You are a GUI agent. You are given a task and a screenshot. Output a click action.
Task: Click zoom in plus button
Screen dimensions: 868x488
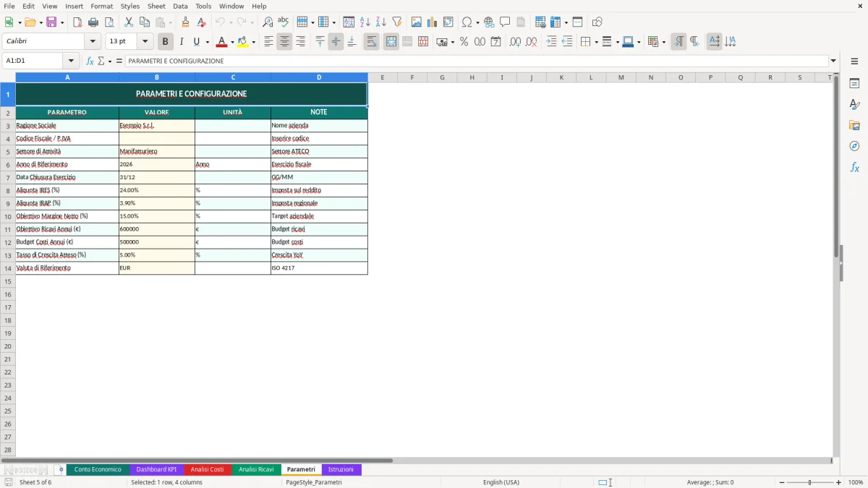[838, 482]
